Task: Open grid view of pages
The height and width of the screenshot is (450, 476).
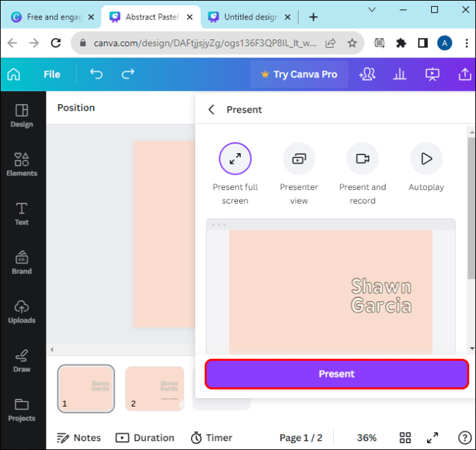Action: (x=405, y=438)
